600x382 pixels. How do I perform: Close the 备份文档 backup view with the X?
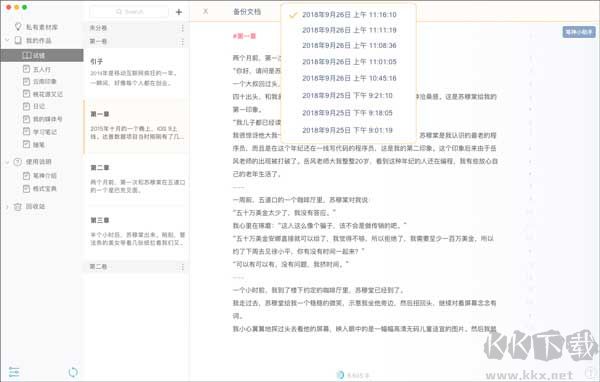(205, 11)
